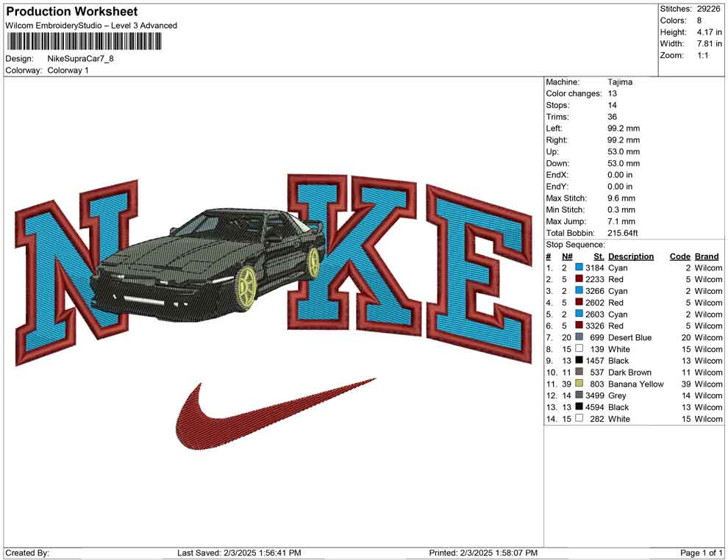Viewport: 728px width, 560px height.
Task: Click the Dark Brown color swatch
Action: point(579,372)
